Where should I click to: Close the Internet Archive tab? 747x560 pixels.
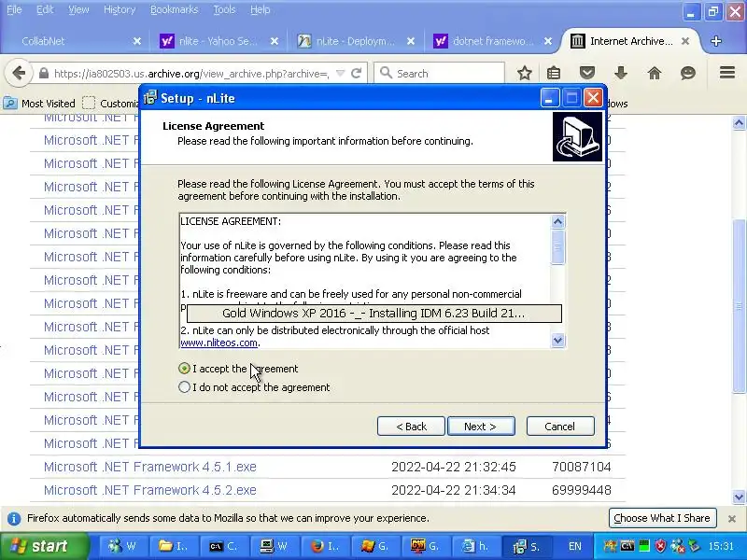coord(685,41)
